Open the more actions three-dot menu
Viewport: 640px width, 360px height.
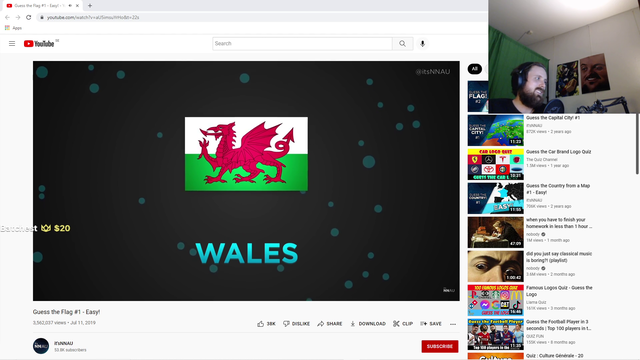[453, 324]
